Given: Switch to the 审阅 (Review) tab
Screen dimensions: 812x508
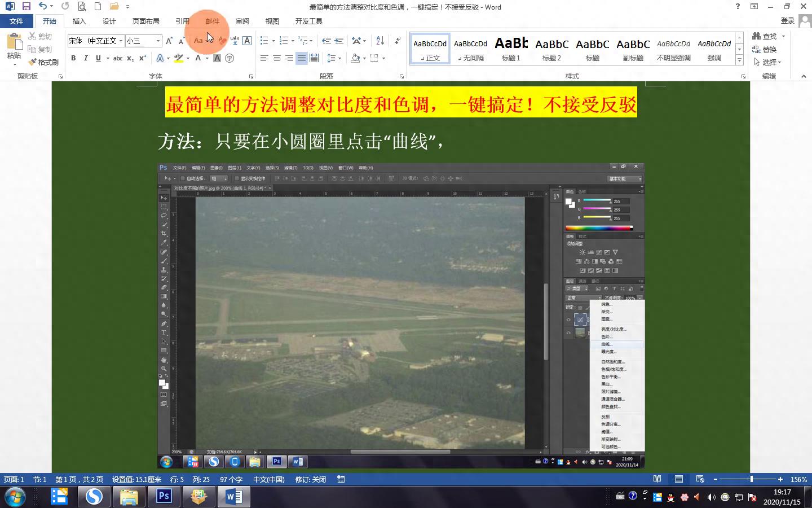Looking at the screenshot, I should tap(242, 21).
